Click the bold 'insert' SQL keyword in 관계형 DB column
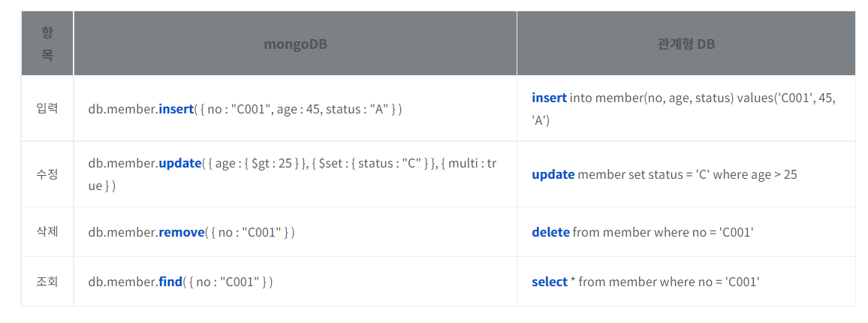 click(x=549, y=98)
